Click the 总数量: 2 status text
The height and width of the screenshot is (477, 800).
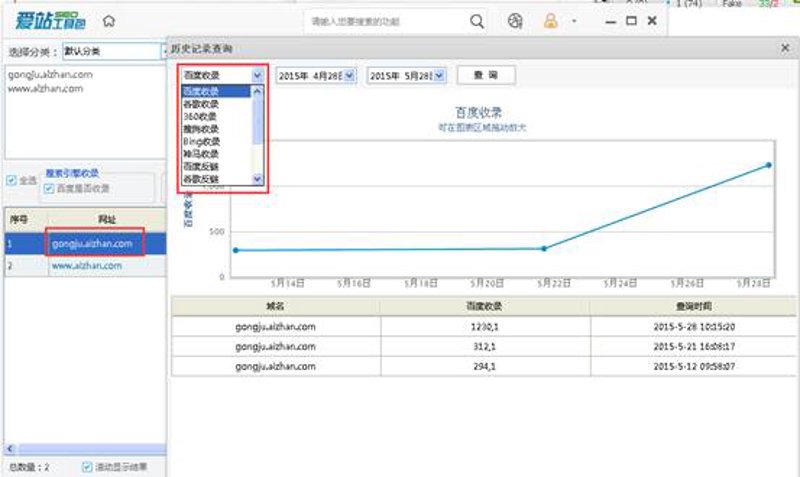tap(29, 467)
